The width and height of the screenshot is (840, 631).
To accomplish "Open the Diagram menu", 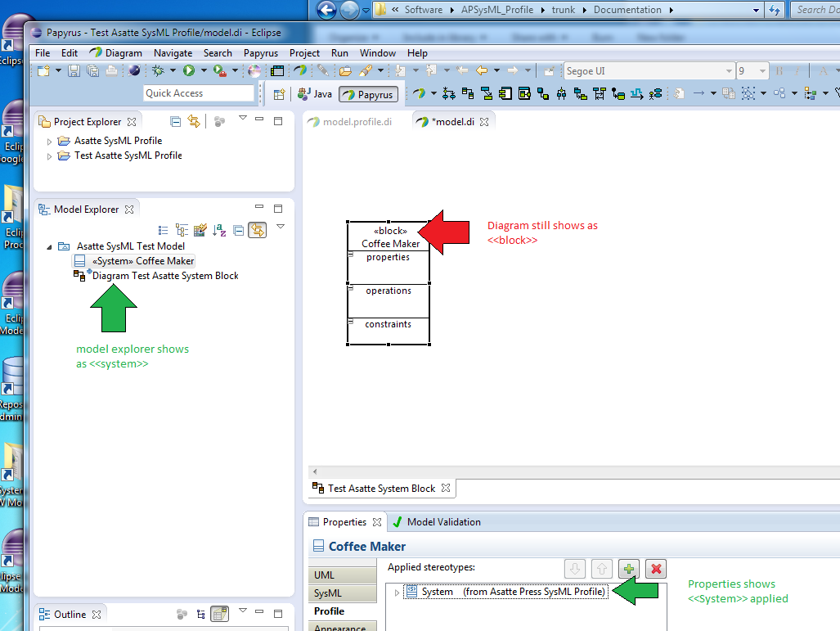I will [x=116, y=53].
